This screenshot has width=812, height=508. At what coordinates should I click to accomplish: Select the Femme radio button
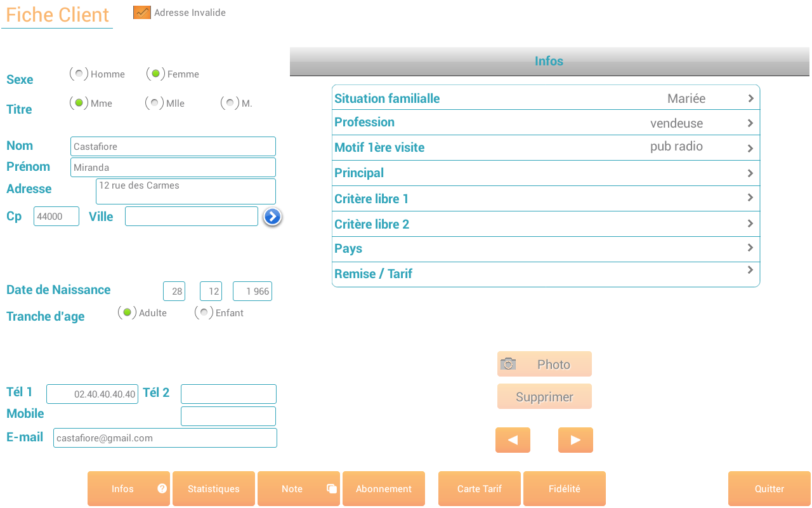155,73
